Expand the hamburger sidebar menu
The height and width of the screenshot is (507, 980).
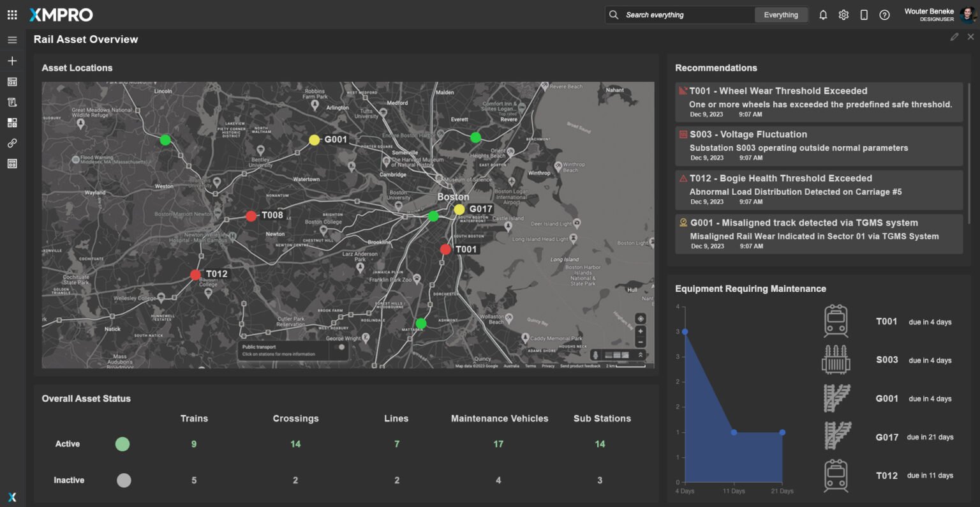coord(12,40)
